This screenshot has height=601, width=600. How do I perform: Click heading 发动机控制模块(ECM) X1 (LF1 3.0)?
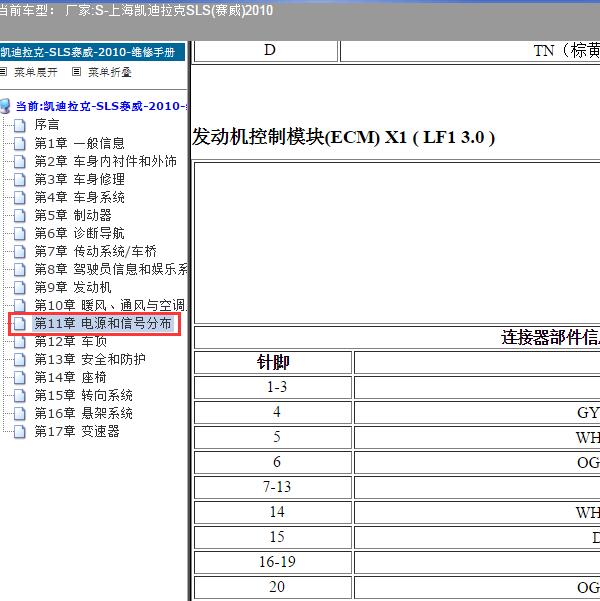click(x=343, y=137)
